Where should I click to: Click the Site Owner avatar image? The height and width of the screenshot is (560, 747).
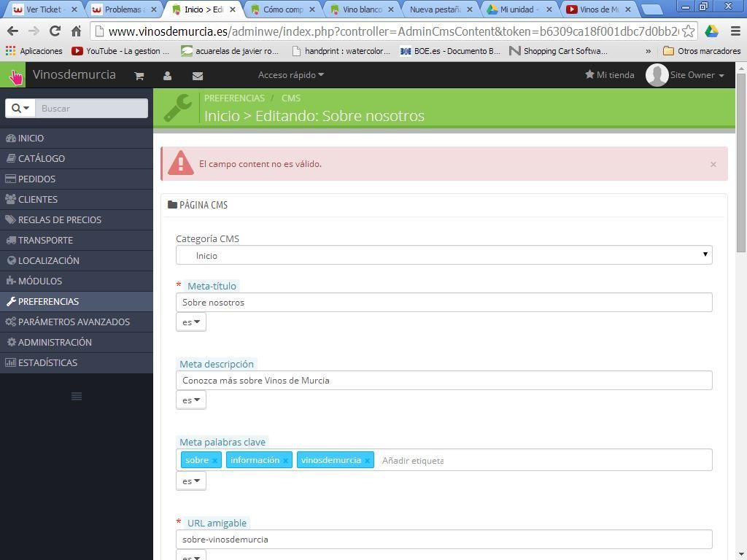(x=657, y=75)
